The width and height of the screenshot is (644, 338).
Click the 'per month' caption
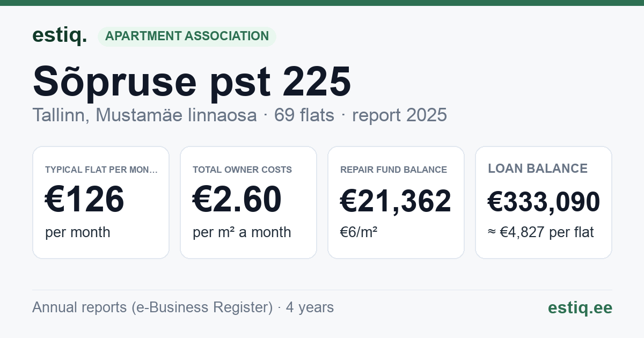pyautogui.click(x=77, y=232)
